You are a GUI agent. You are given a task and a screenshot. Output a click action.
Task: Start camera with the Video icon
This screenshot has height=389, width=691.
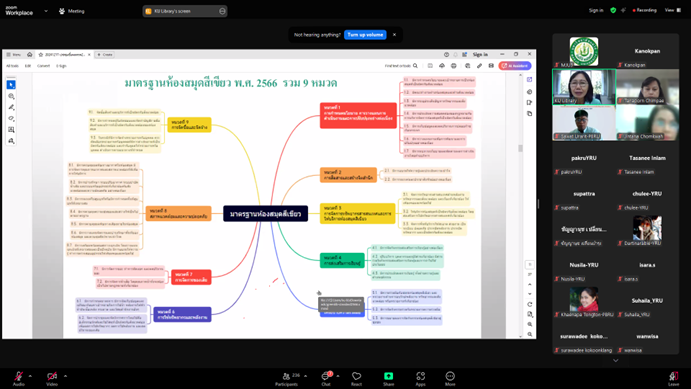(52, 378)
